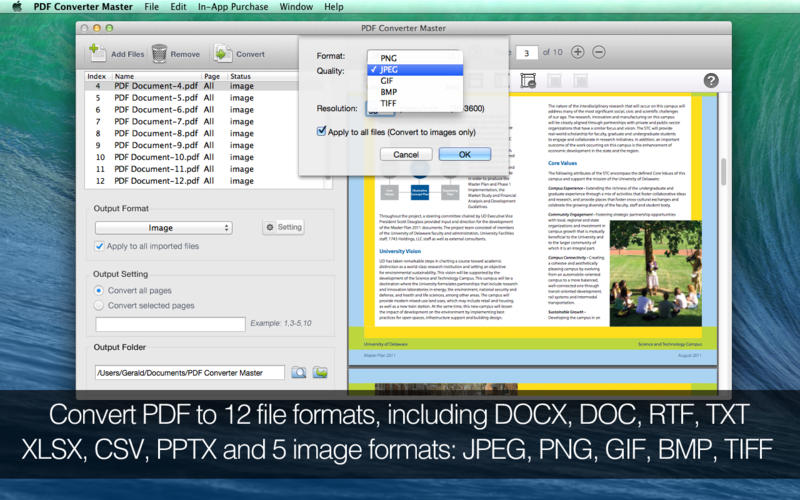Select Convert all pages radio button

[x=99, y=290]
